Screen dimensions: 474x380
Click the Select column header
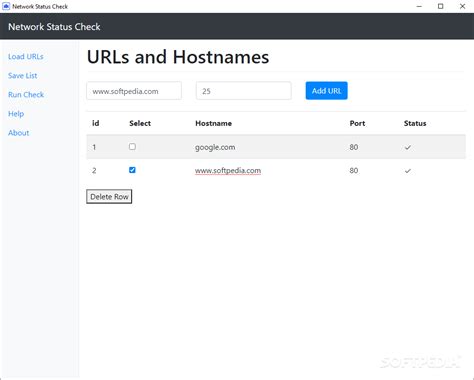click(x=140, y=123)
